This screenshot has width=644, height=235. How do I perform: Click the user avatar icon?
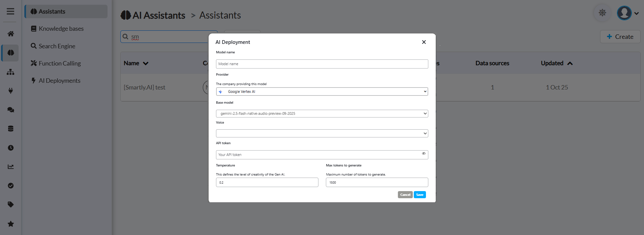coord(624,13)
